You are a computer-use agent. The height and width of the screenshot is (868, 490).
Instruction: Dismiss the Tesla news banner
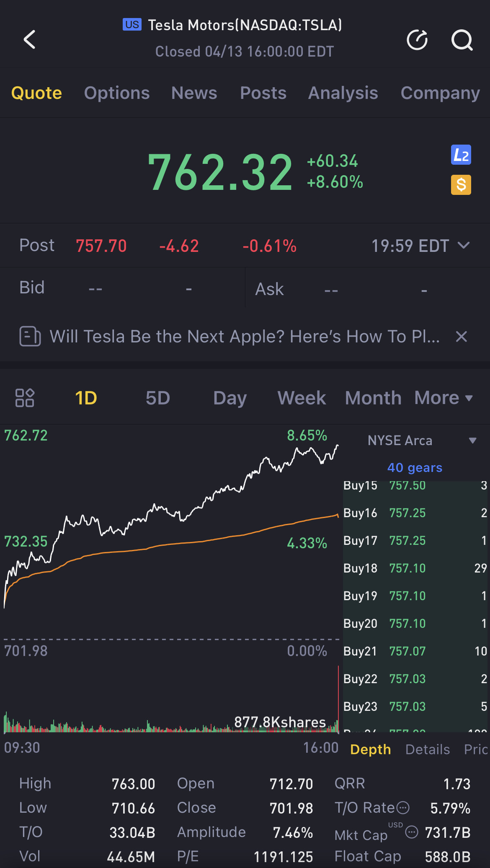point(461,337)
